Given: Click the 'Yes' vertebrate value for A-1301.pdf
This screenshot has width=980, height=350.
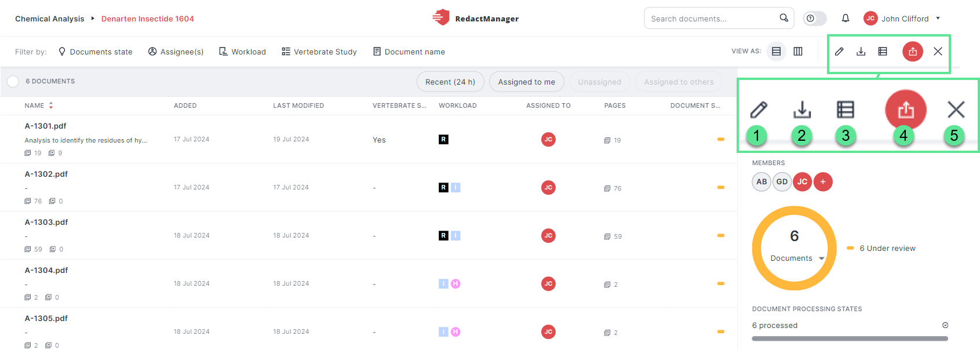Looking at the screenshot, I should [379, 140].
